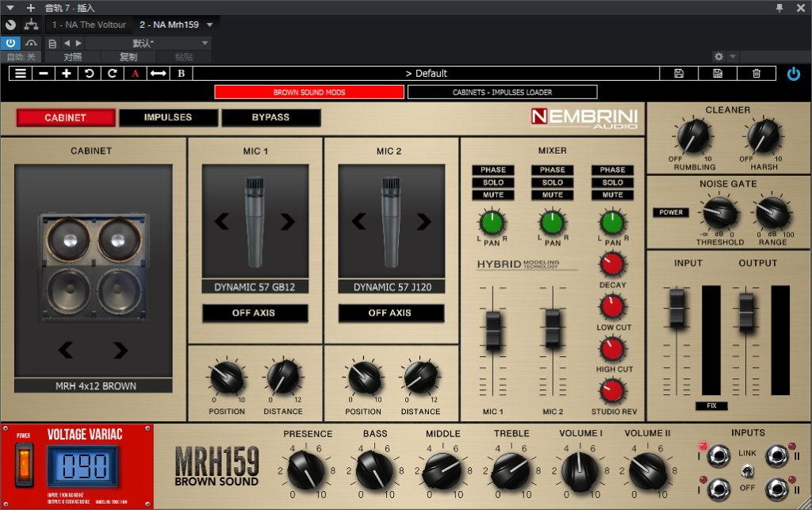Open the plugin slot dropdown arrow
The width and height of the screenshot is (812, 510).
click(x=209, y=25)
